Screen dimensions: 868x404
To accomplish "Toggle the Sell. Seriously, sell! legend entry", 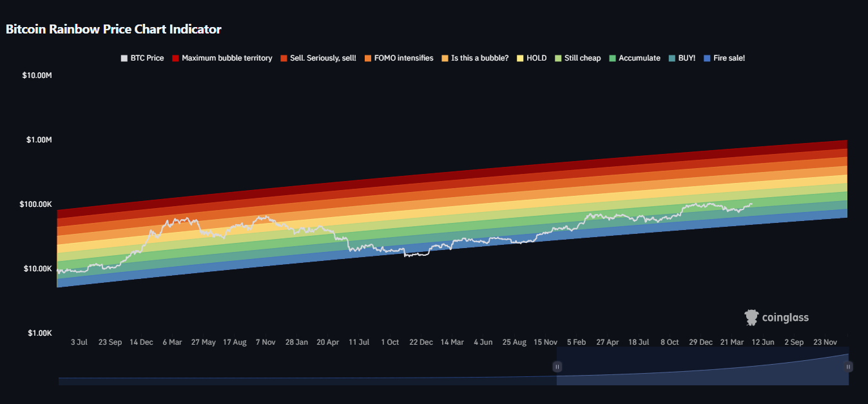I will click(x=318, y=58).
